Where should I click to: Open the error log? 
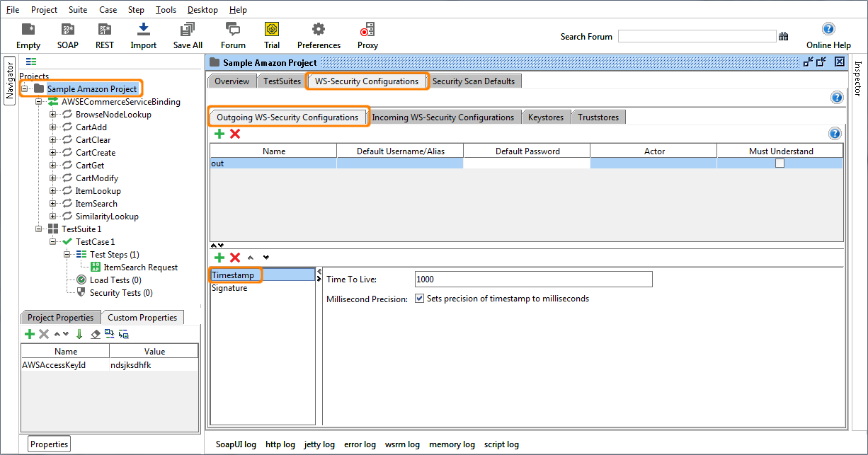pos(360,444)
